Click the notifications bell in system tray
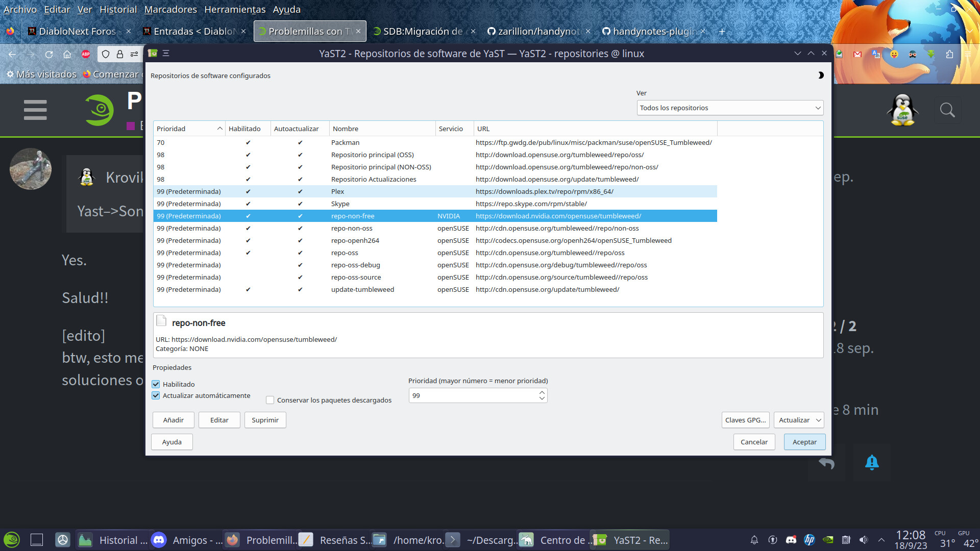This screenshot has height=551, width=980. point(754,540)
